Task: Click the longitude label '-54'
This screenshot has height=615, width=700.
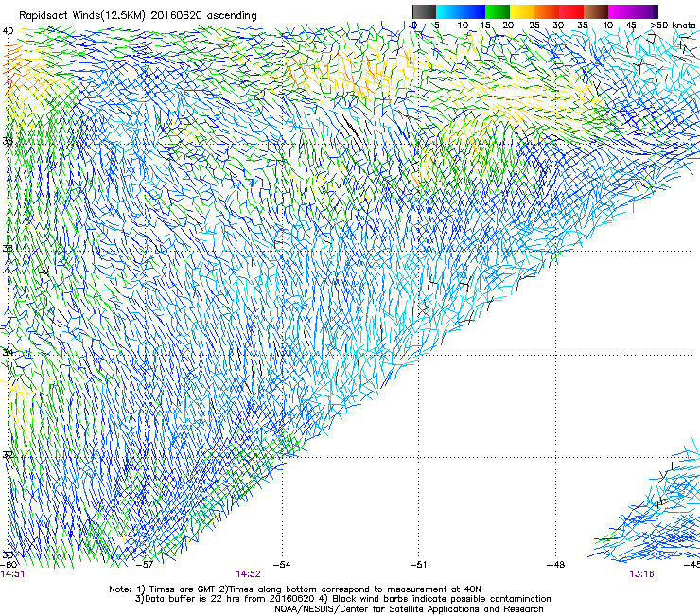Action: point(282,565)
